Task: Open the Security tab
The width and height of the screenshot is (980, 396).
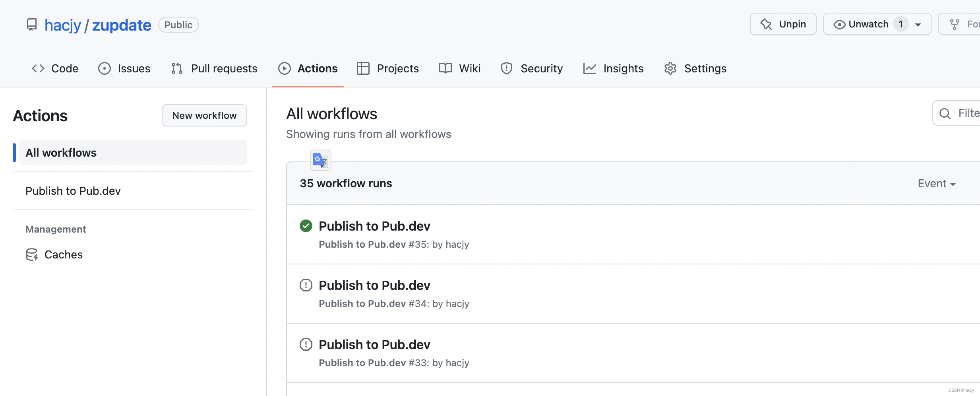Action: 532,68
